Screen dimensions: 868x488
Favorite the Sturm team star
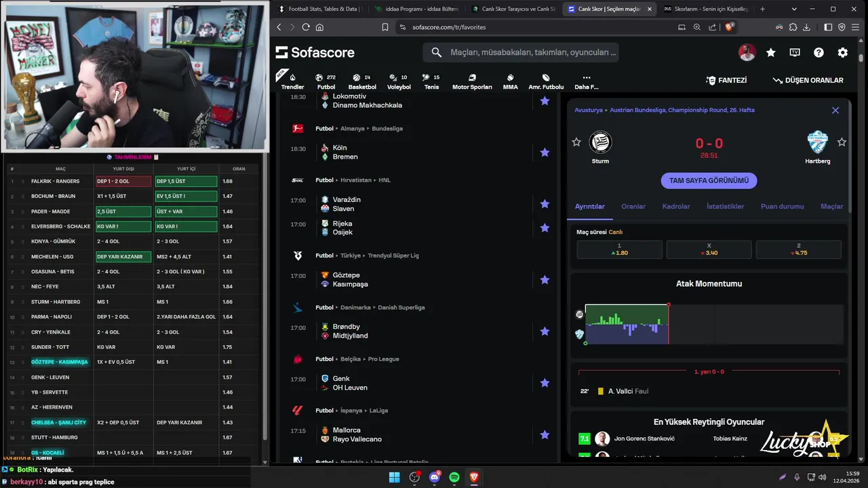click(576, 142)
